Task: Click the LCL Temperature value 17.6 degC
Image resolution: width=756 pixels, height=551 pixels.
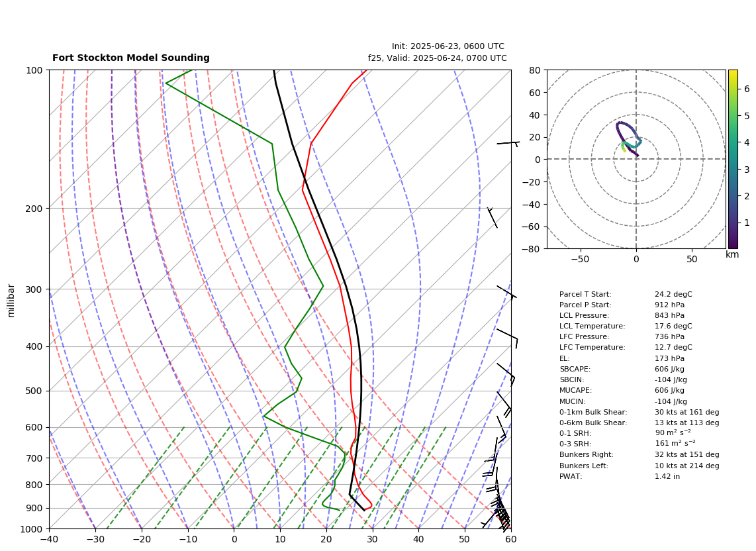Action: click(673, 326)
